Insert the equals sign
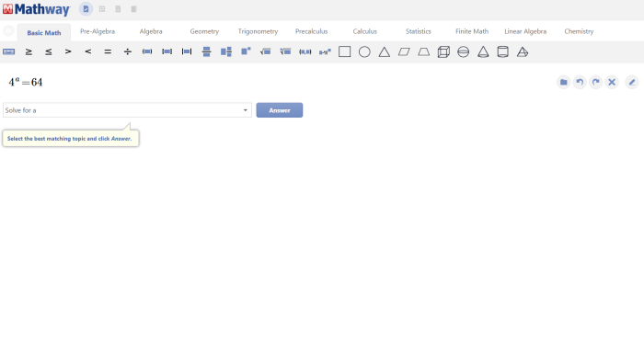Screen dimensions: 644x362 pos(108,51)
